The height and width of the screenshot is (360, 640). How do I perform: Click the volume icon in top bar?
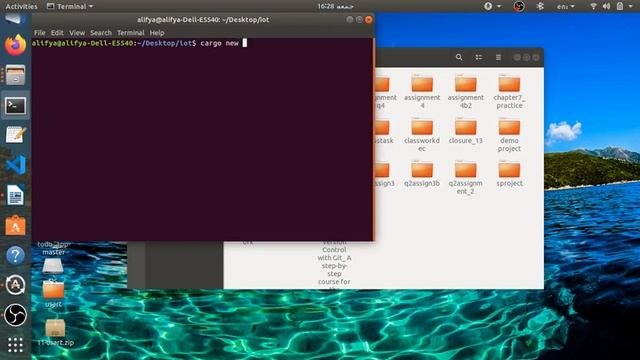(607, 6)
